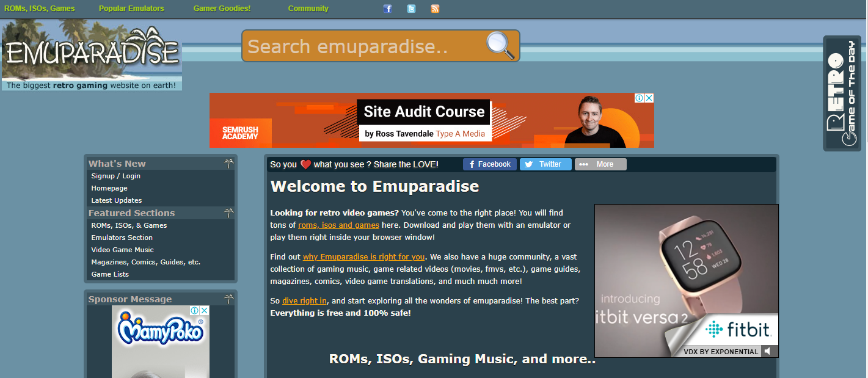The image size is (868, 378).
Task: Mute the Fitbit ad video
Action: 768,351
